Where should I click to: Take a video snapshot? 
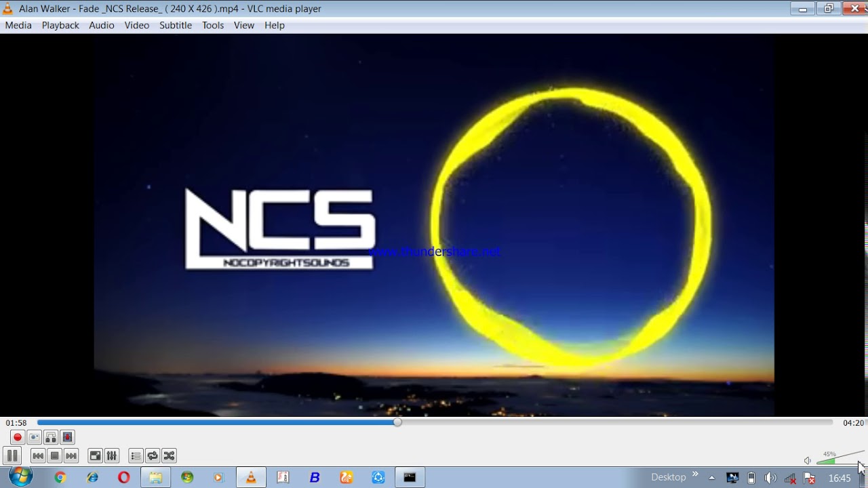pyautogui.click(x=34, y=437)
